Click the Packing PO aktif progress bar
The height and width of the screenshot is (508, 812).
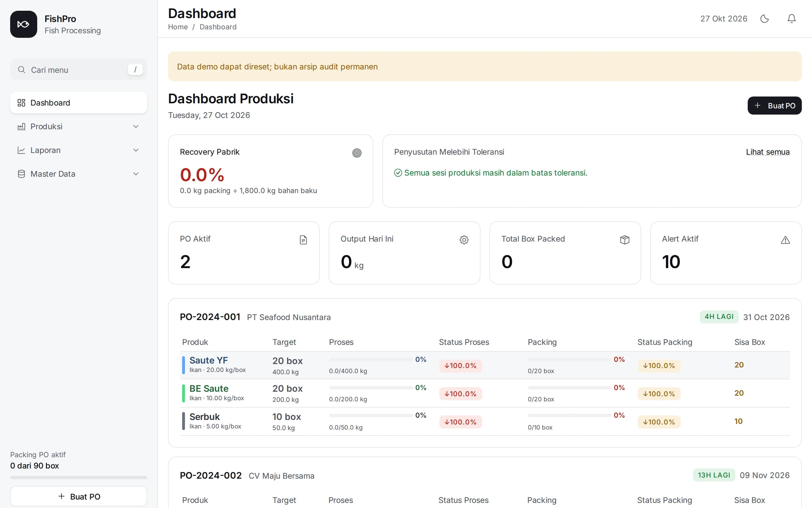coord(78,478)
